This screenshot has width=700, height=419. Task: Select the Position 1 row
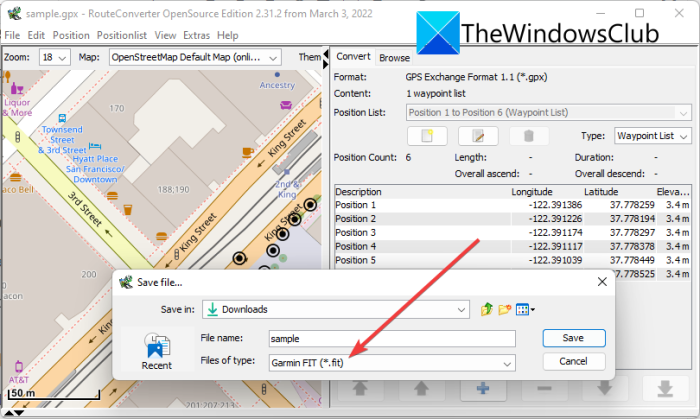[x=512, y=205]
